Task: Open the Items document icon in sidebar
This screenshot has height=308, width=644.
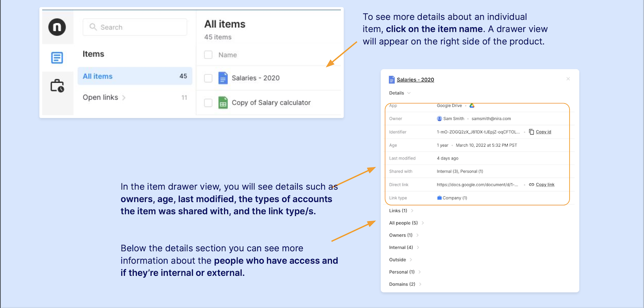Action: [x=57, y=58]
